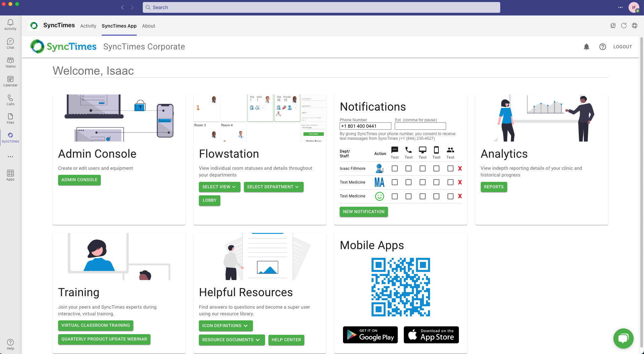This screenshot has height=354, width=644.
Task: Click the mobile apps QR code
Action: pos(400,287)
